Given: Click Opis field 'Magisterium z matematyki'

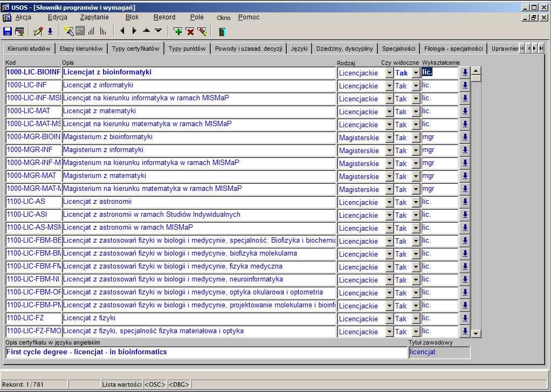Looking at the screenshot, I should [x=199, y=176].
